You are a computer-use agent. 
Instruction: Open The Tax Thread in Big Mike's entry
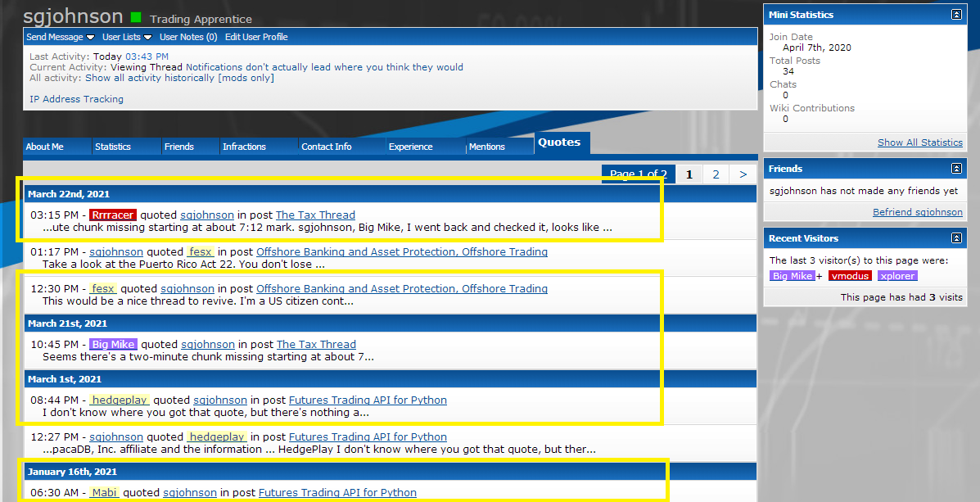tap(316, 345)
